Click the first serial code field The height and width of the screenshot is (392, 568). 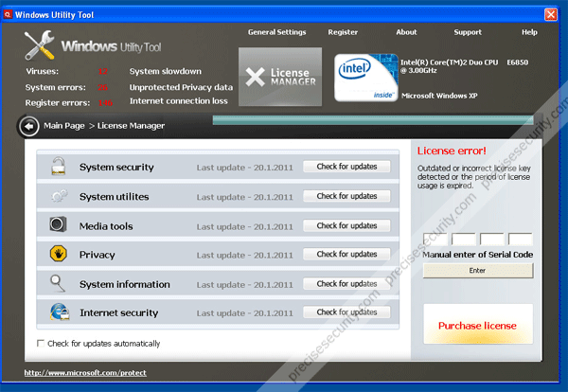tap(435, 240)
